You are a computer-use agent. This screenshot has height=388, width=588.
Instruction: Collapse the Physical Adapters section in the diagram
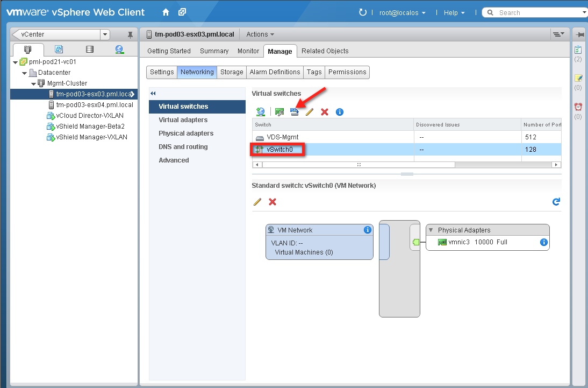pyautogui.click(x=431, y=230)
